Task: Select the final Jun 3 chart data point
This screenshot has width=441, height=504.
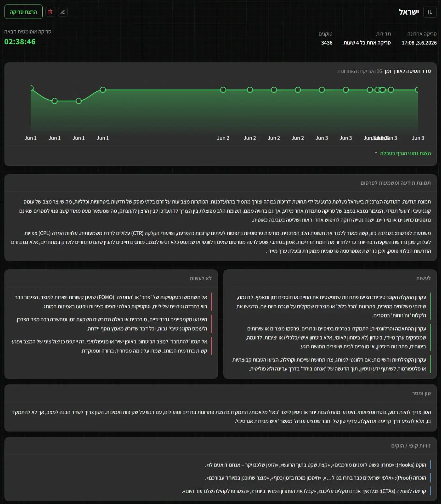Action: (417, 90)
